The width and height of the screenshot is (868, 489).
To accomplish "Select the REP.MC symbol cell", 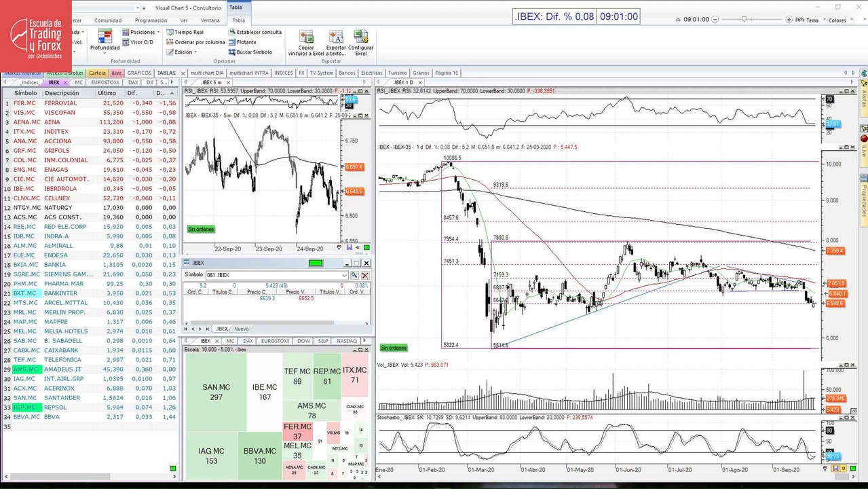I will [x=26, y=407].
